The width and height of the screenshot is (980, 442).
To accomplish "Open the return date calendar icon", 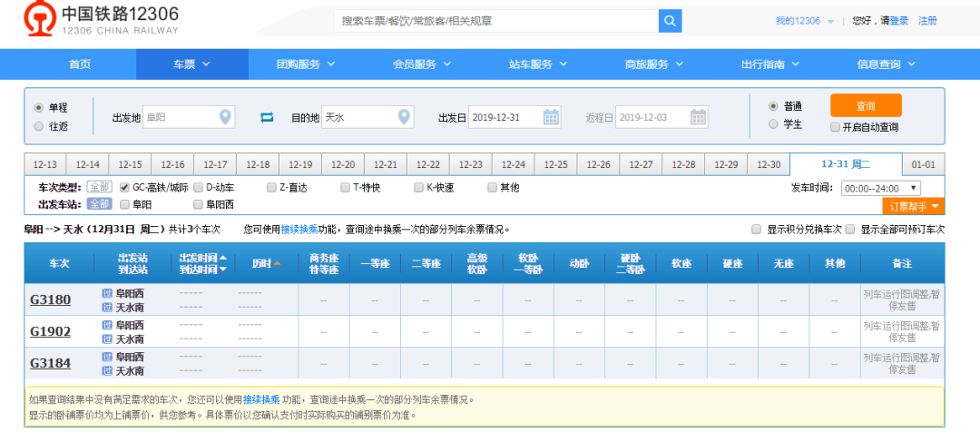I will click(x=698, y=117).
